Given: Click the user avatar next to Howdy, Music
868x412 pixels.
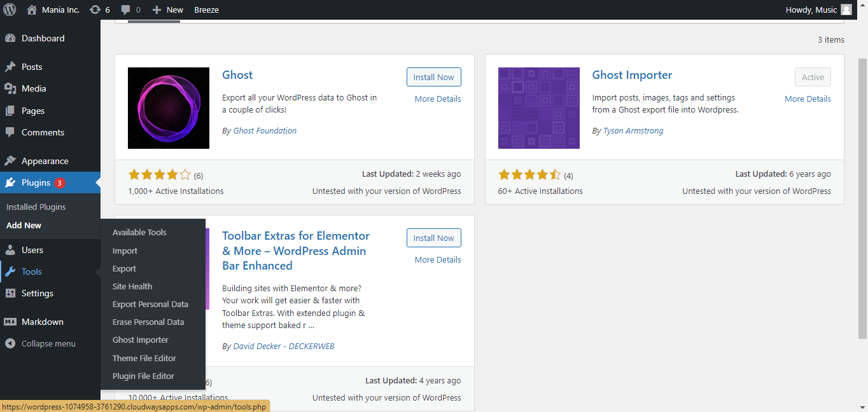Looking at the screenshot, I should pos(846,10).
